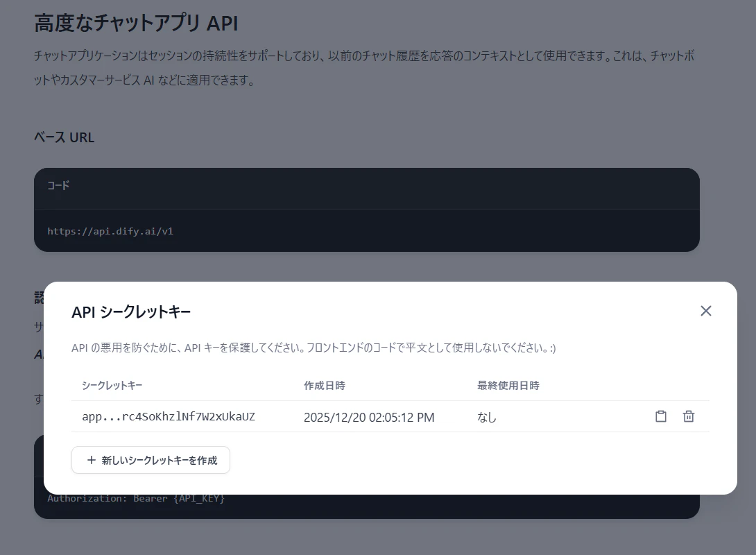Click the chat application description paragraph
756x555 pixels.
click(364, 67)
